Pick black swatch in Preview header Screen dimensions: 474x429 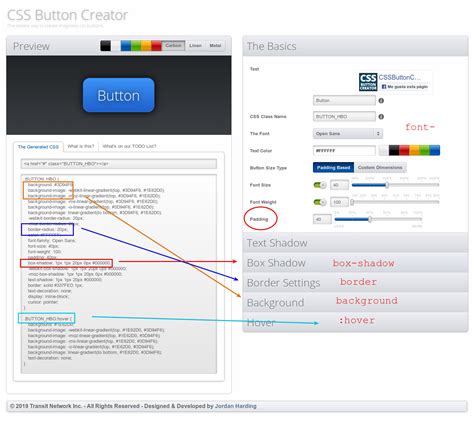tap(105, 46)
